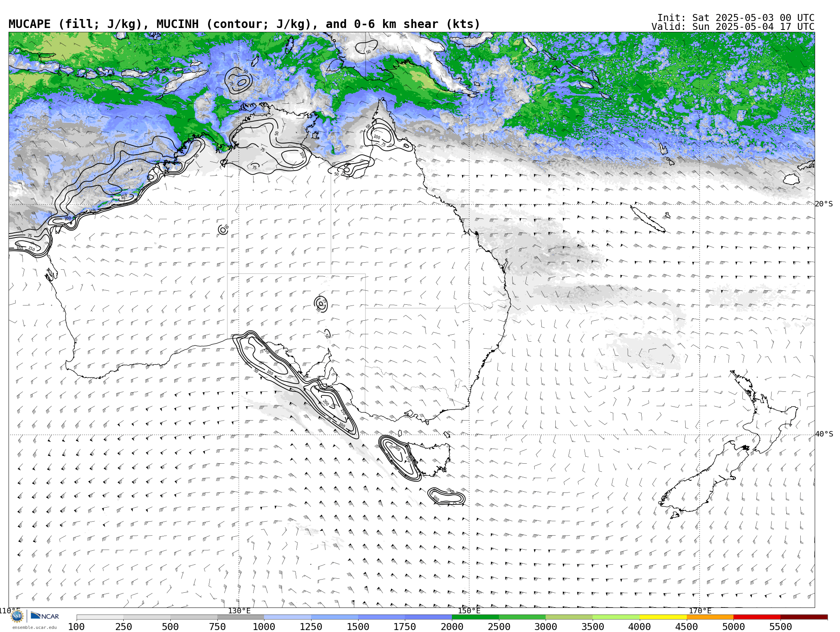This screenshot has width=840, height=632.
Task: Pick the lightest gray 100–250 colorbar swatch
Action: tap(100, 617)
